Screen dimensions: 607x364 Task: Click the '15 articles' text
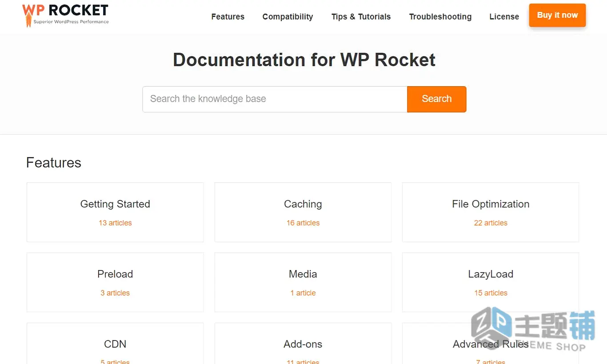coord(491,293)
